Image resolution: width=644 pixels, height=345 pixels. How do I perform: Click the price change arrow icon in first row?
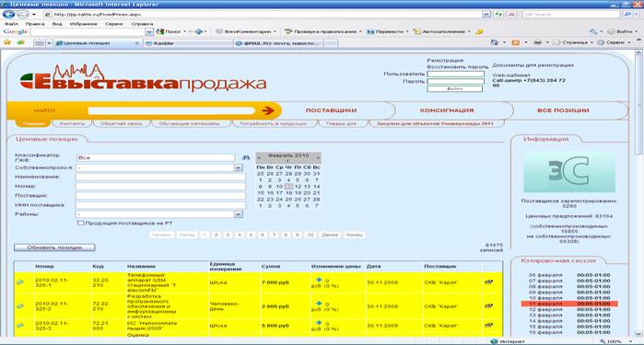pos(318,280)
